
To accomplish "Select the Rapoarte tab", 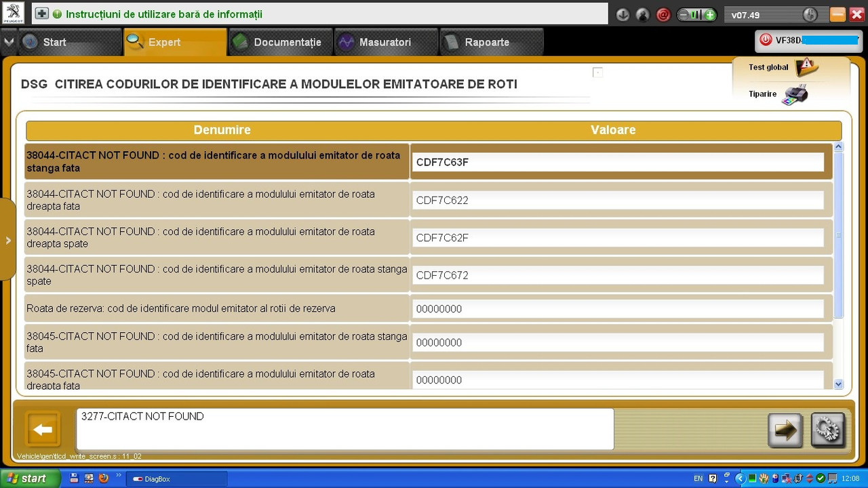I will point(491,42).
